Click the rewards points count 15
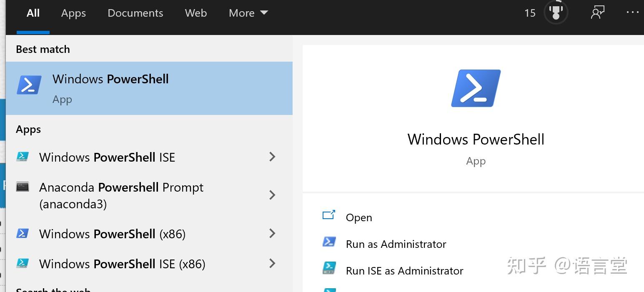 [530, 13]
